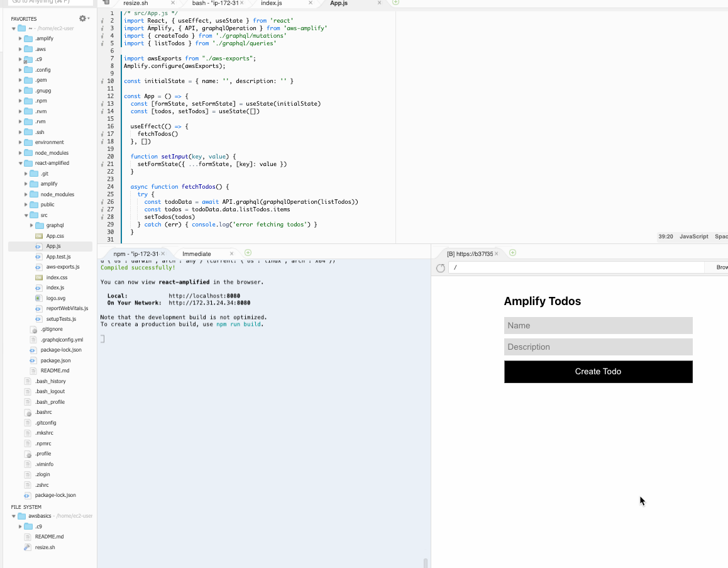The width and height of the screenshot is (728, 568).
Task: Open .zshrc file
Action: (x=41, y=485)
